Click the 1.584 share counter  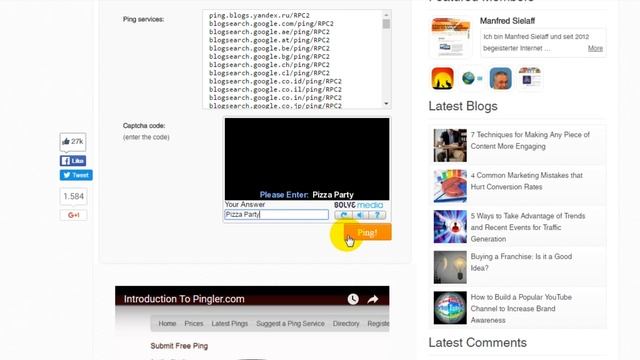click(73, 196)
